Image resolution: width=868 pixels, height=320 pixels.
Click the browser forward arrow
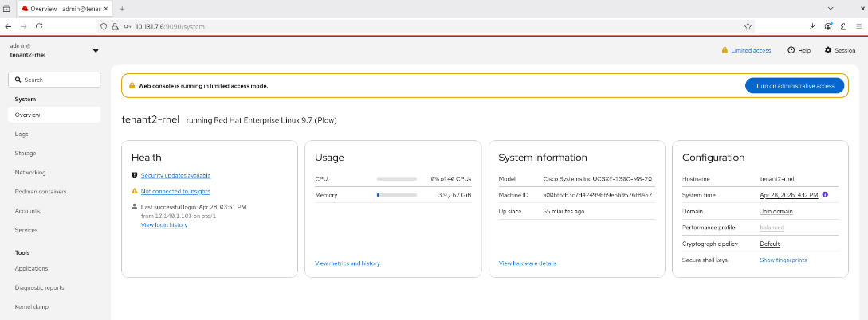[23, 26]
